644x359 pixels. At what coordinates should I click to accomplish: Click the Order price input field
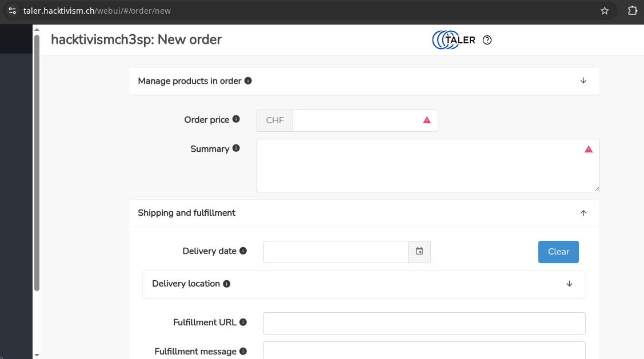tap(357, 120)
